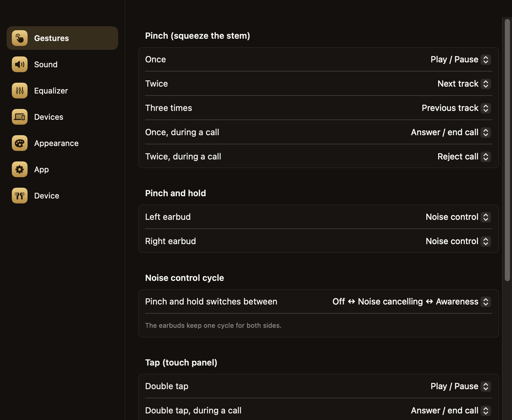The image size is (512, 420).
Task: Click the vertical scrollbar thumb
Action: pyautogui.click(x=507, y=150)
